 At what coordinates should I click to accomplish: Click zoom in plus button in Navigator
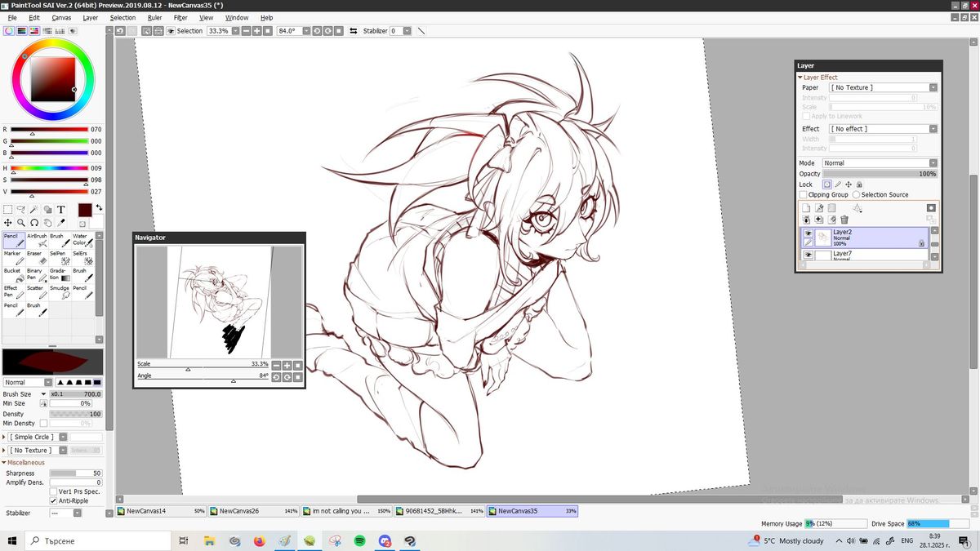[x=287, y=366]
